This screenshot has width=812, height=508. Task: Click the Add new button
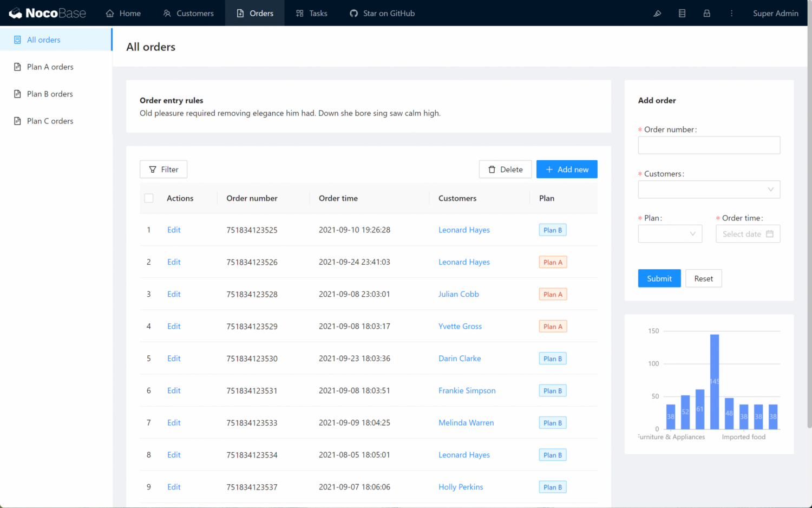point(567,170)
